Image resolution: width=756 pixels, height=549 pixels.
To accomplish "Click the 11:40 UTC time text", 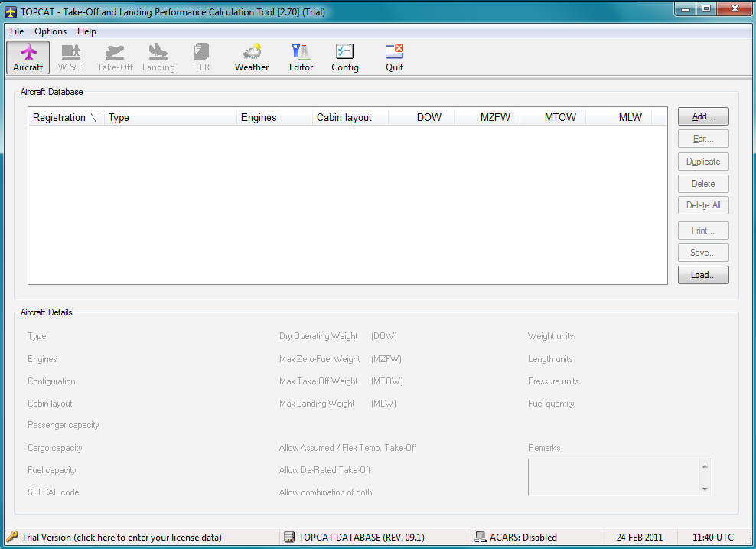I will [x=712, y=537].
